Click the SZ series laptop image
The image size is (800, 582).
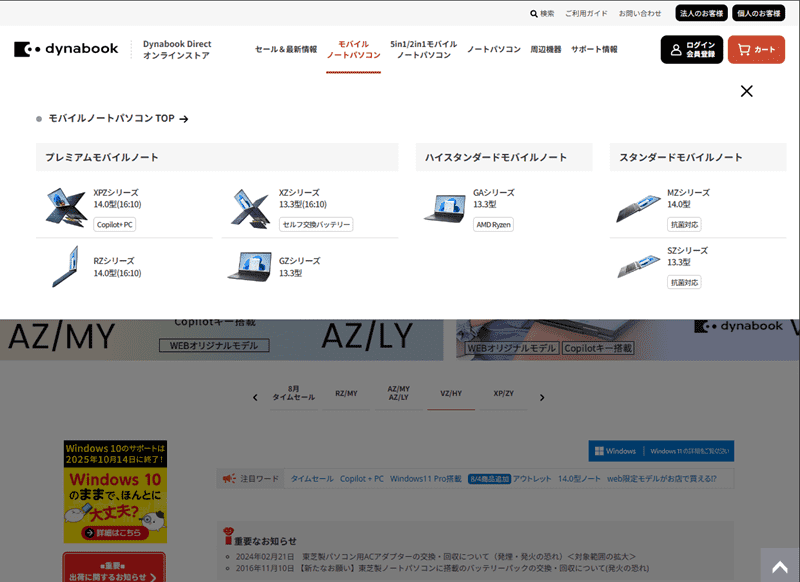point(638,266)
